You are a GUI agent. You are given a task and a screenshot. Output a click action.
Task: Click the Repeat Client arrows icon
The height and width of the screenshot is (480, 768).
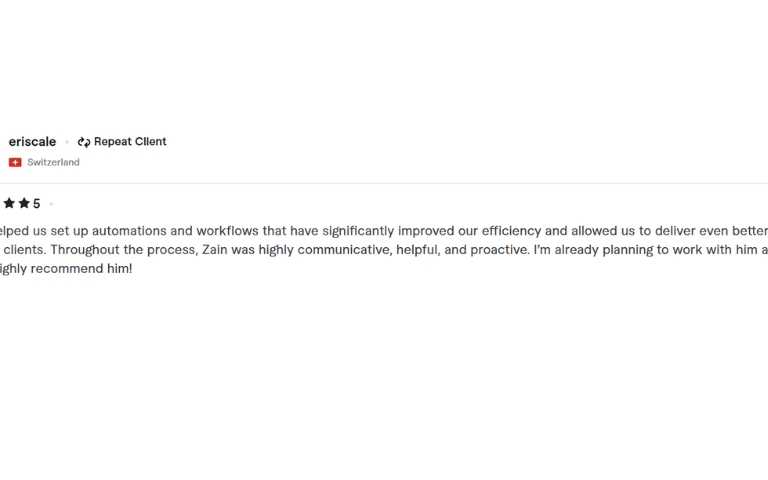[84, 142]
